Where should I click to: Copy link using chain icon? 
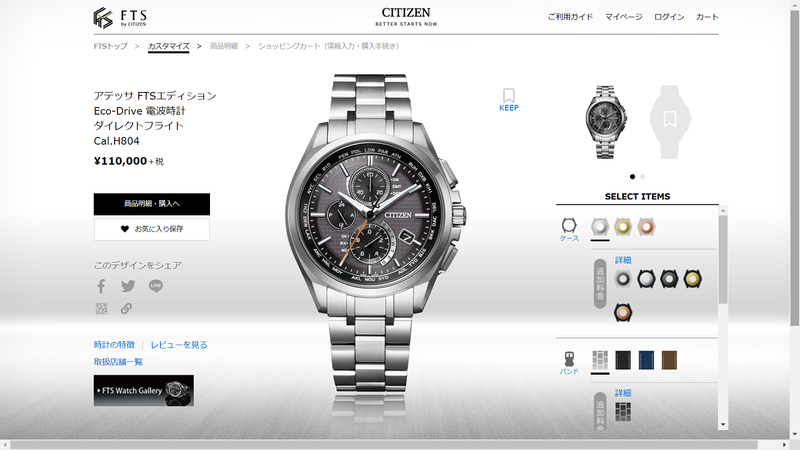(x=127, y=309)
